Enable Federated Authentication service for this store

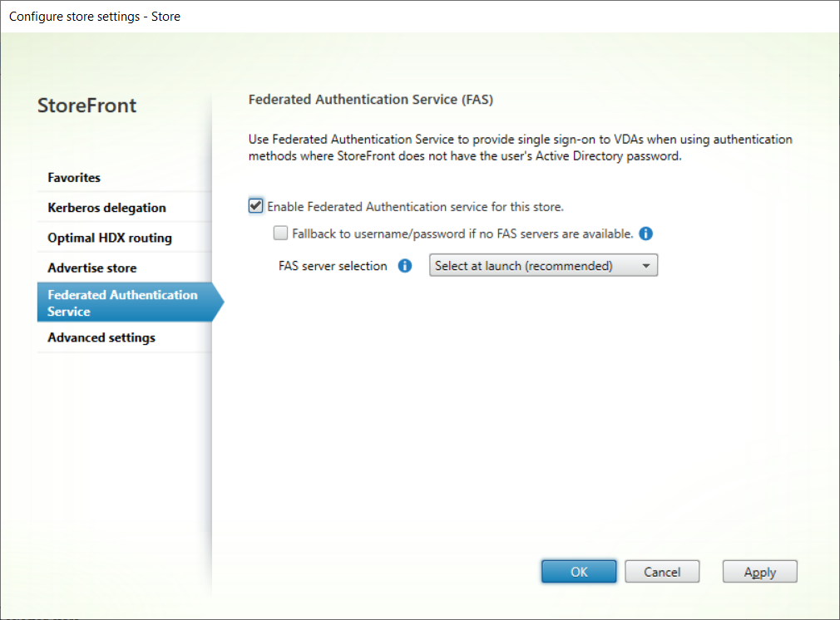pyautogui.click(x=255, y=205)
